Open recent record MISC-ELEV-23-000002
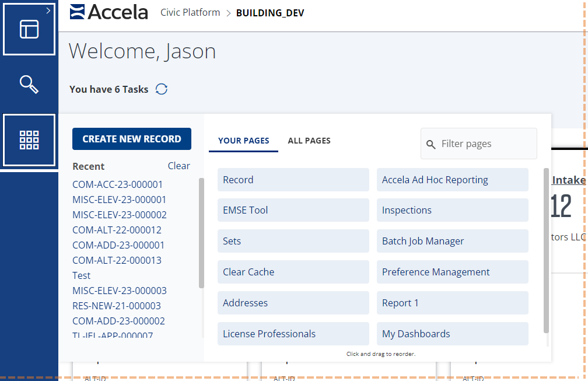The width and height of the screenshot is (588, 381). click(x=119, y=215)
